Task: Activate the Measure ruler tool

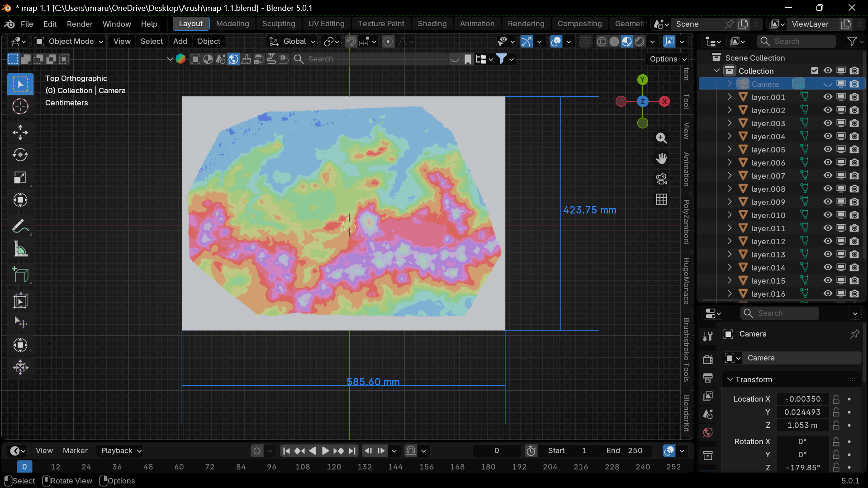Action: pyautogui.click(x=20, y=249)
